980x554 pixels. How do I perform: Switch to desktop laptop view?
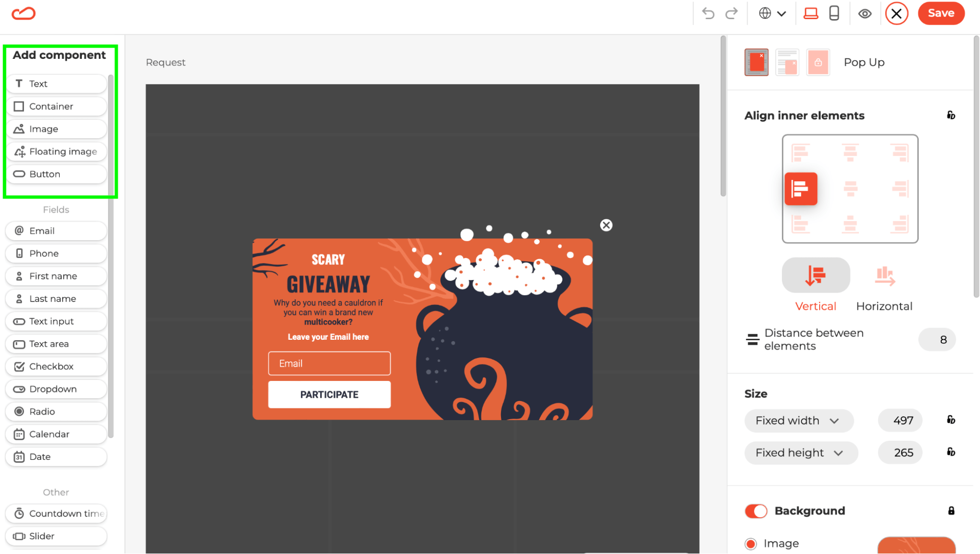coord(811,13)
